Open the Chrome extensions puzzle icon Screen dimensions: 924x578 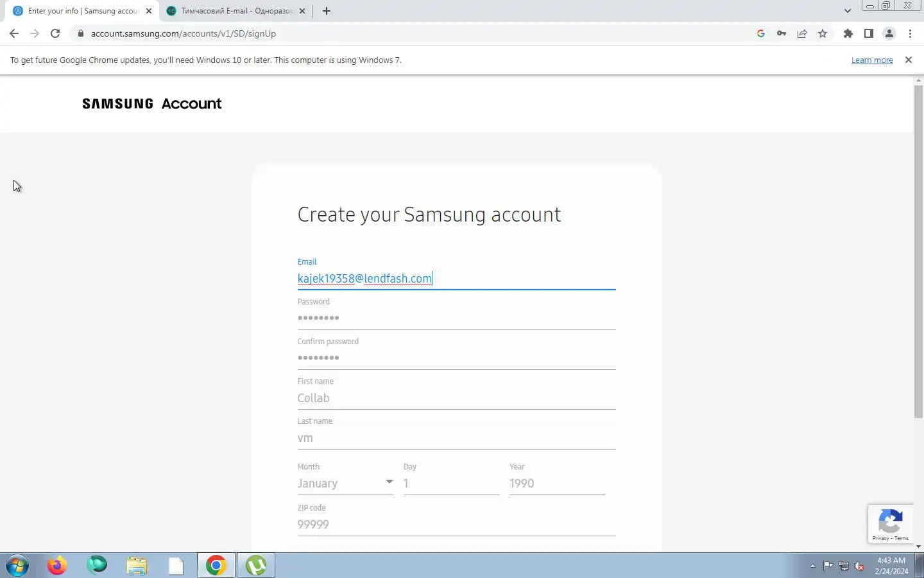[x=848, y=33]
